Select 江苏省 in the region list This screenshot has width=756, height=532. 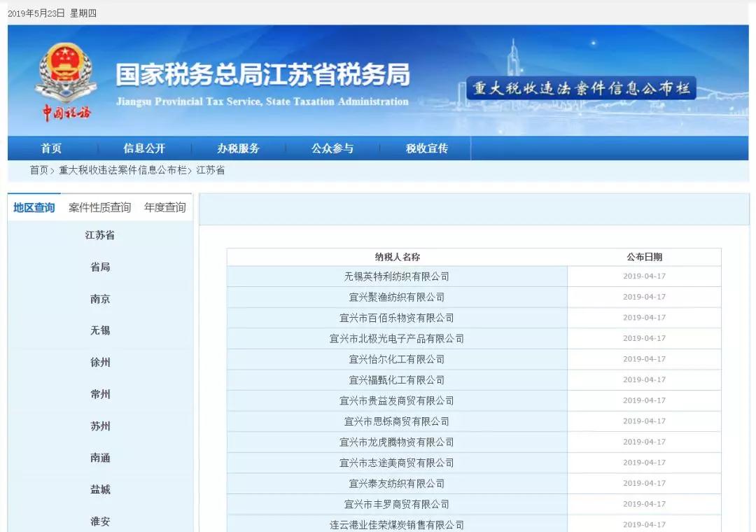pos(100,235)
